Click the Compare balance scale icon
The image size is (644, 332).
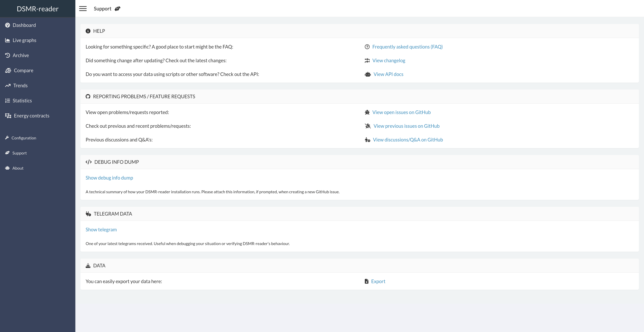(8, 70)
